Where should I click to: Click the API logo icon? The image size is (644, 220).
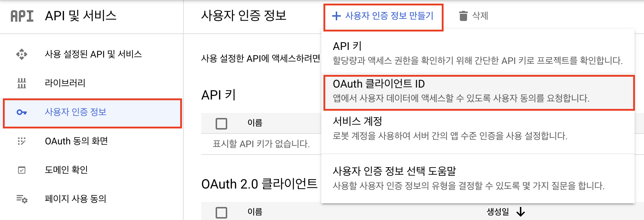[22, 16]
